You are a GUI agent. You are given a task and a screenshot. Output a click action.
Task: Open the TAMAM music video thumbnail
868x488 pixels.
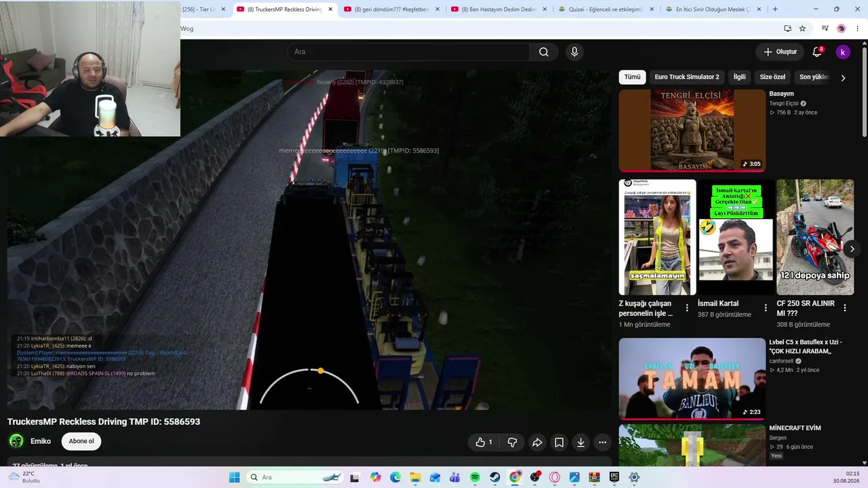point(692,378)
